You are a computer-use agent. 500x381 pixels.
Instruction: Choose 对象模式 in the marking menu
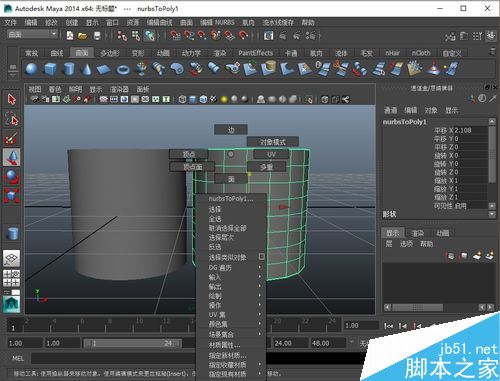[x=272, y=142]
